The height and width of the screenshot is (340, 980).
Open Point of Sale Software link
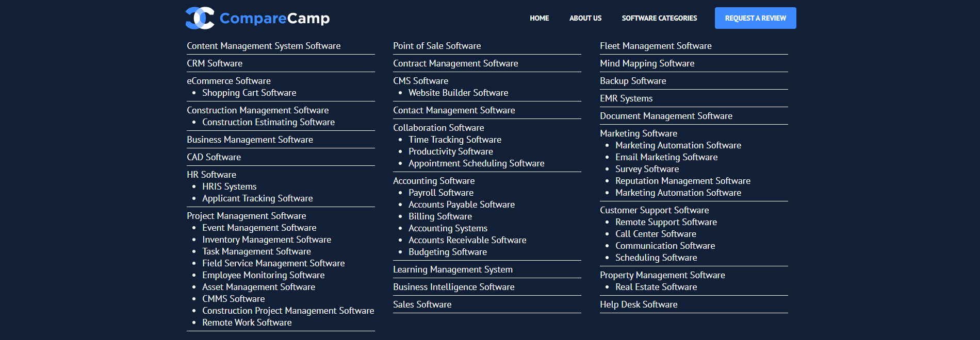[436, 46]
